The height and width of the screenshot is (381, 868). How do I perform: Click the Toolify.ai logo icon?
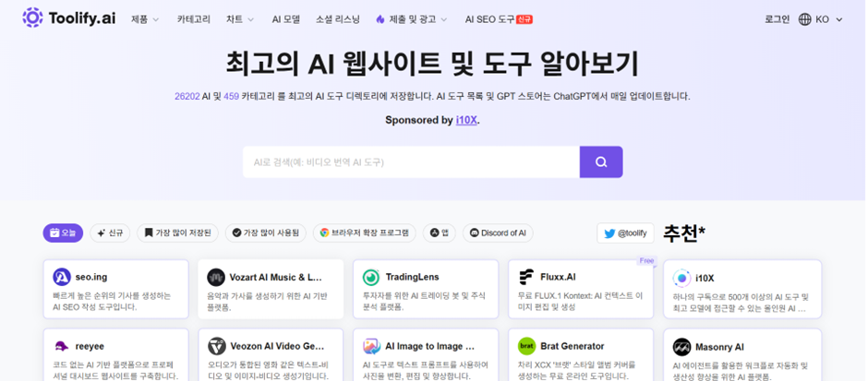32,18
